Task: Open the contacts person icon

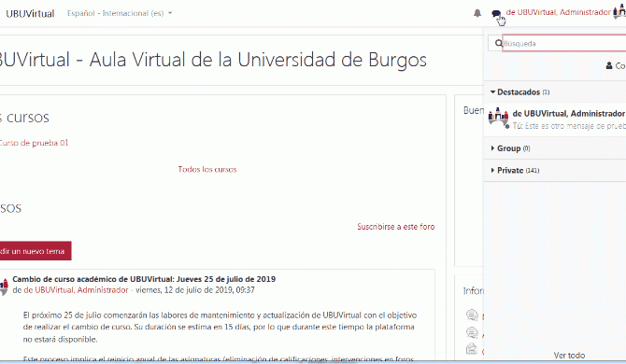Action: 609,65
